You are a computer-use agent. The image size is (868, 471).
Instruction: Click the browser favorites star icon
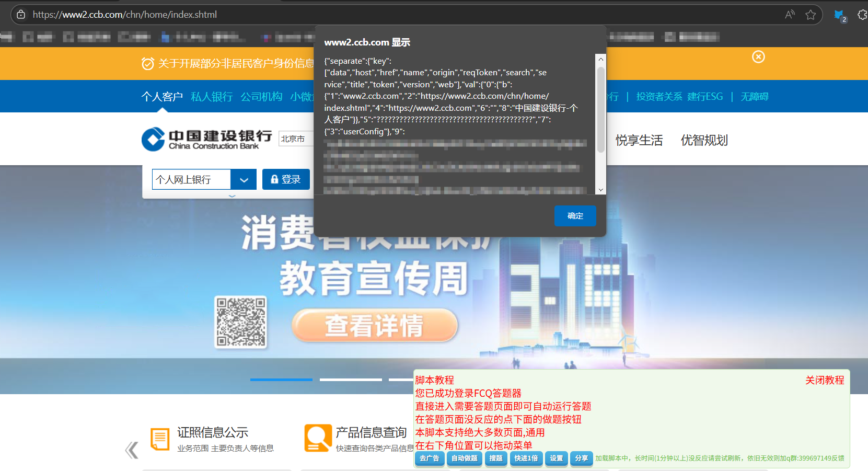[x=811, y=15]
